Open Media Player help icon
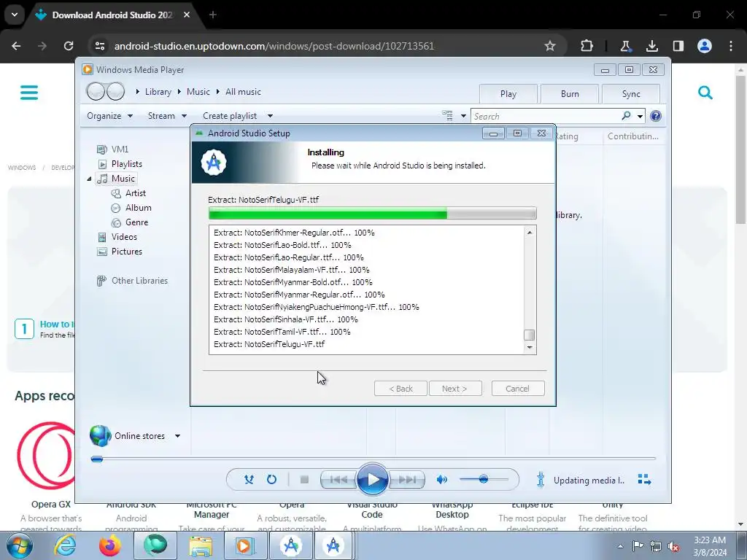The image size is (747, 560). tap(656, 116)
